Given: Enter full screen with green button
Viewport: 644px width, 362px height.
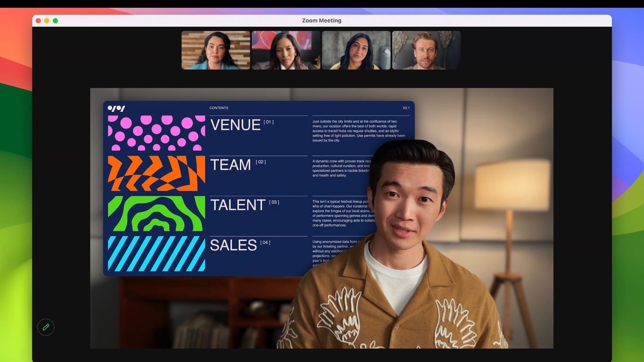Looking at the screenshot, I should point(55,21).
